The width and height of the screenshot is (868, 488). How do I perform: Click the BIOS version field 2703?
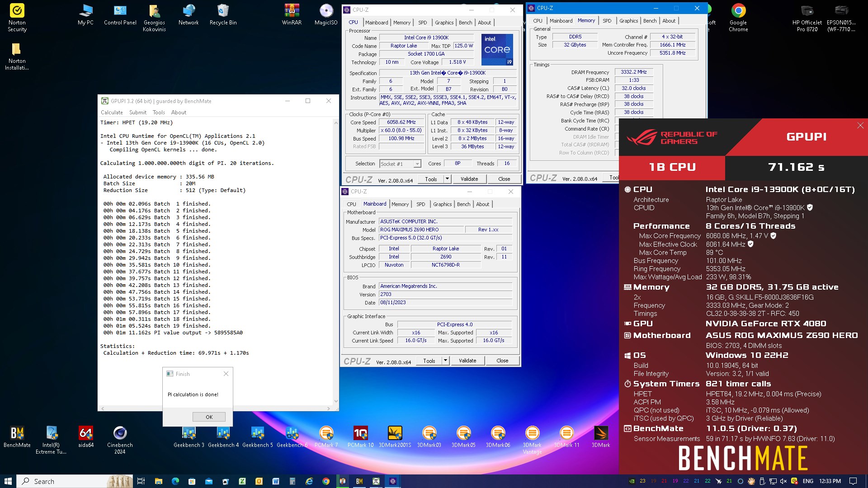[x=445, y=294]
